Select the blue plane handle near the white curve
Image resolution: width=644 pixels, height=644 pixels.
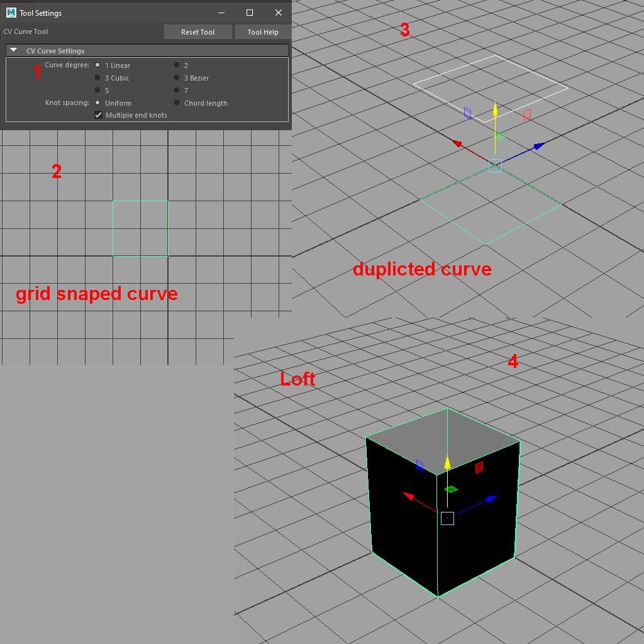click(467, 112)
